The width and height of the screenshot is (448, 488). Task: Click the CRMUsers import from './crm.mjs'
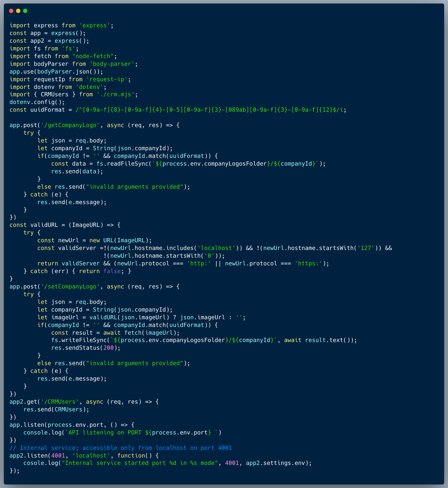click(x=73, y=94)
